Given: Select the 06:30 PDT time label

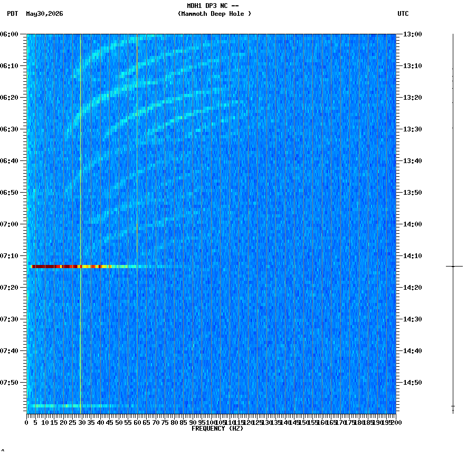Looking at the screenshot, I should [9, 129].
